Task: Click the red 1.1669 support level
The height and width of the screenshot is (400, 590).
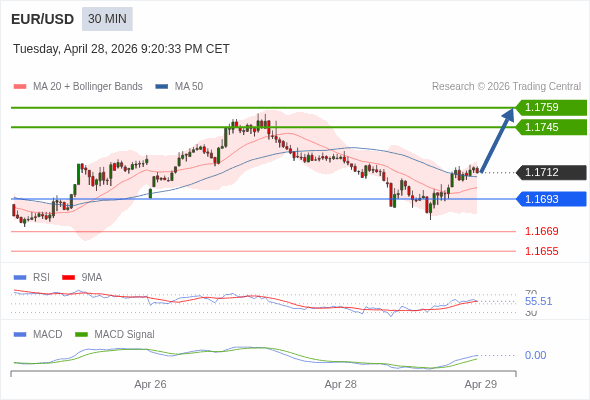Action: click(x=541, y=231)
